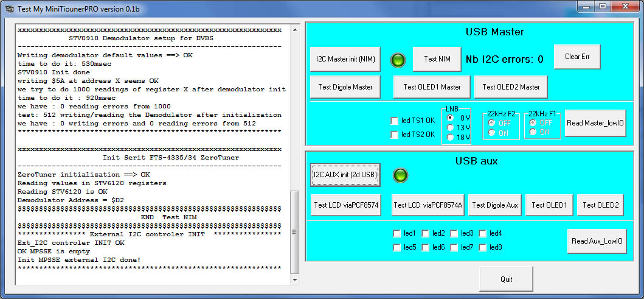This screenshot has width=644, height=299.
Task: Click 'ZeroTuner initialization ==> OK' line
Action: (x=84, y=175)
